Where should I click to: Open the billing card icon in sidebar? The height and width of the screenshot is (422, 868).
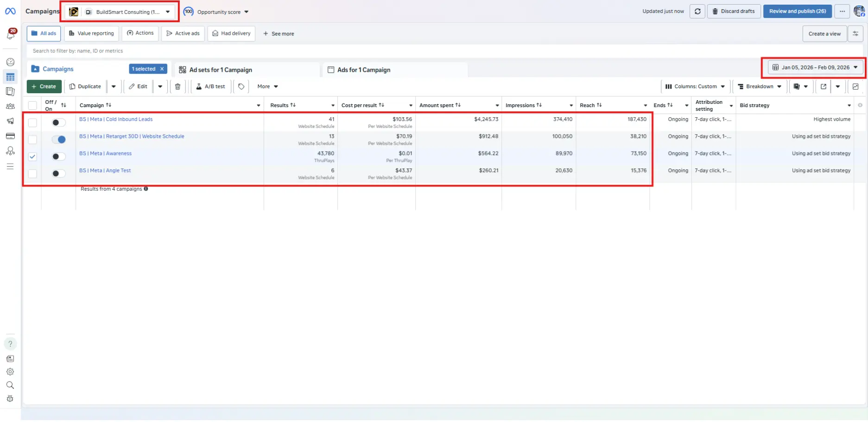click(10, 136)
